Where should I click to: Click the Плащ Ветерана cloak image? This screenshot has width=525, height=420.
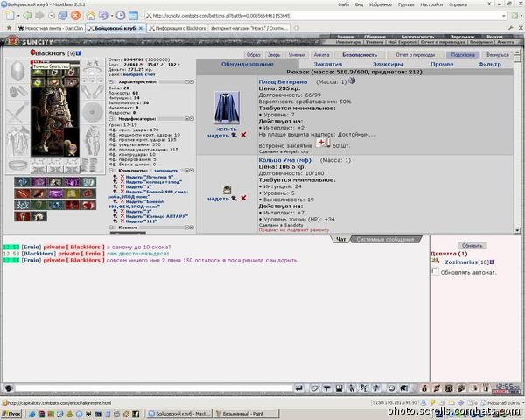pos(227,108)
